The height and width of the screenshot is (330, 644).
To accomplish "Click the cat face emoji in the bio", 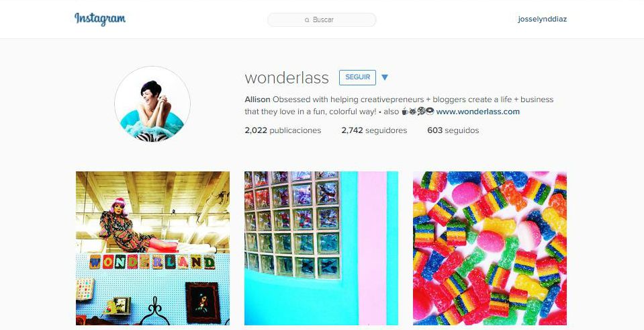I will tap(413, 112).
